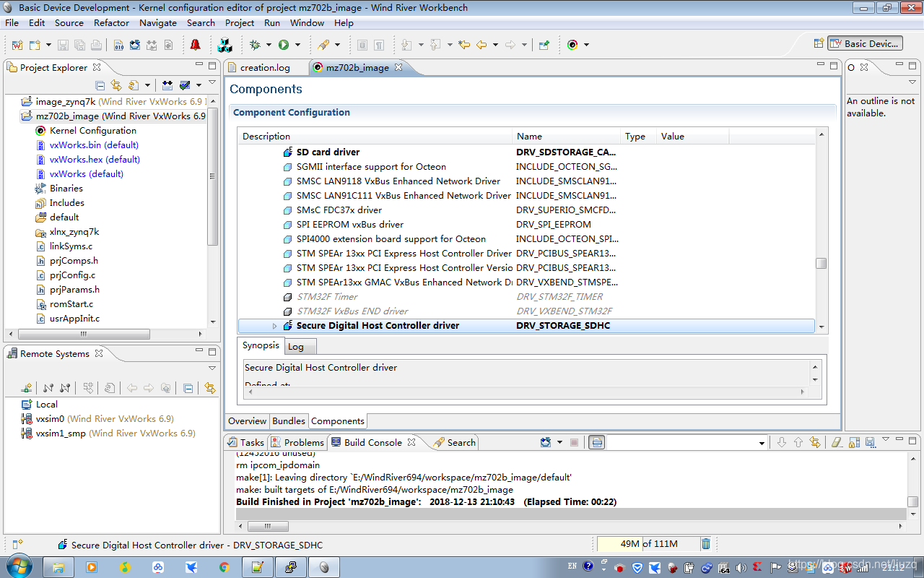Click the yellow back arrow in main toolbar
The height and width of the screenshot is (578, 924).
(481, 45)
